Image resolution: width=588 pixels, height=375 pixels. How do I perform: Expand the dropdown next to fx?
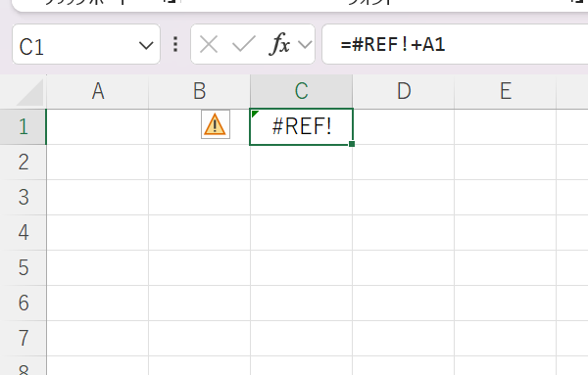(305, 45)
